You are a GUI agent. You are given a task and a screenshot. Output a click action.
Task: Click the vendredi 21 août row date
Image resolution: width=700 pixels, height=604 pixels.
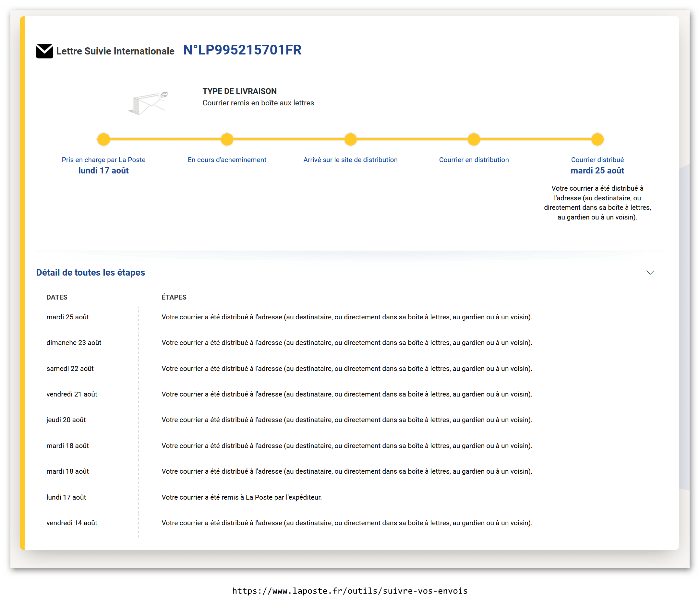pos(72,394)
